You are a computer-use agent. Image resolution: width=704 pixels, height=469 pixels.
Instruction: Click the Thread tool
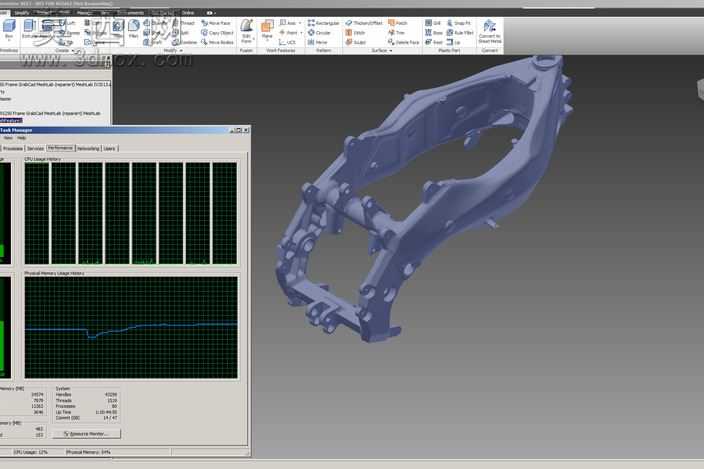click(x=184, y=23)
